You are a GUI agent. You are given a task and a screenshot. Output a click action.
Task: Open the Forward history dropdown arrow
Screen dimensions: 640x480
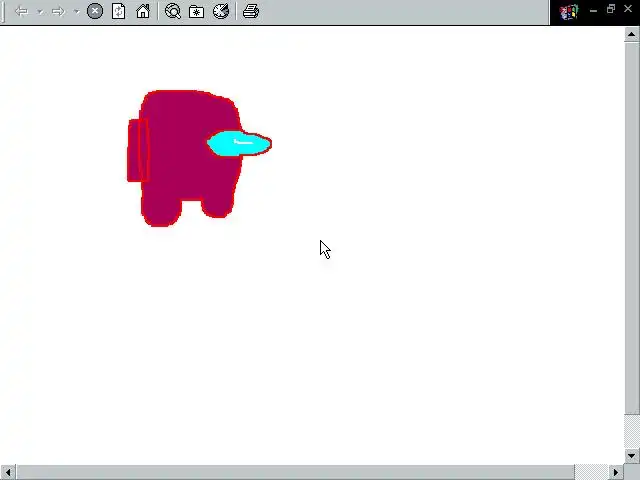[77, 12]
